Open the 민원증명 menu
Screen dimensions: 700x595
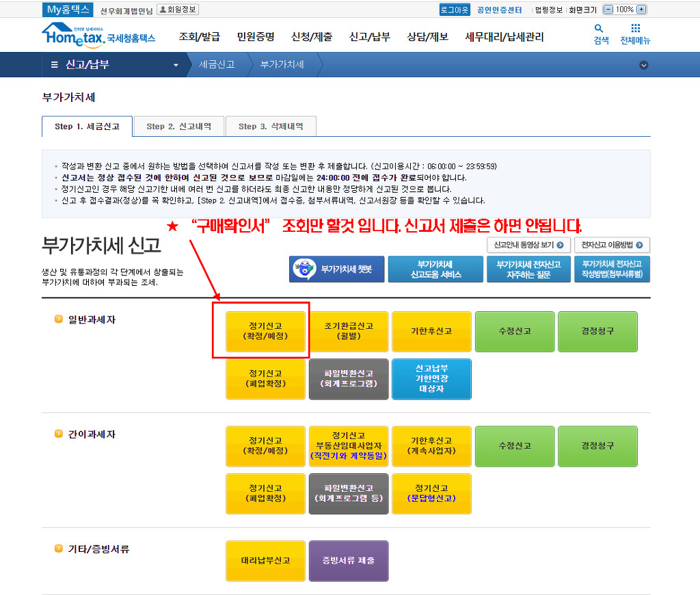256,37
